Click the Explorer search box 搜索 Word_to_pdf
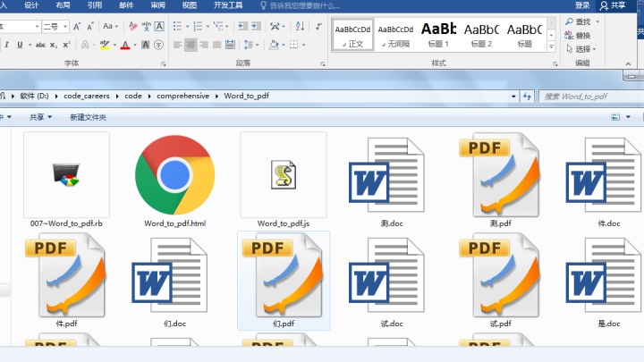Screen dimensions: 644x362 coord(591,97)
